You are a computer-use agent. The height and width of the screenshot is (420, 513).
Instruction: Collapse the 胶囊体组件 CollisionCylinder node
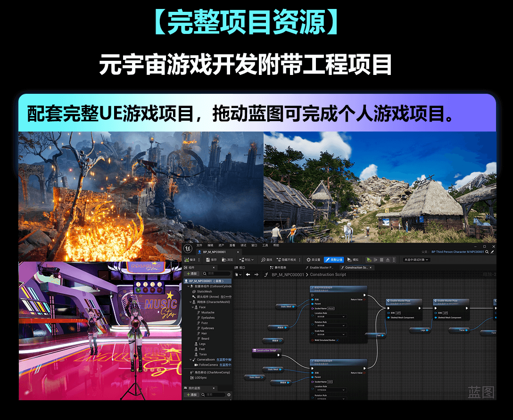[188, 286]
